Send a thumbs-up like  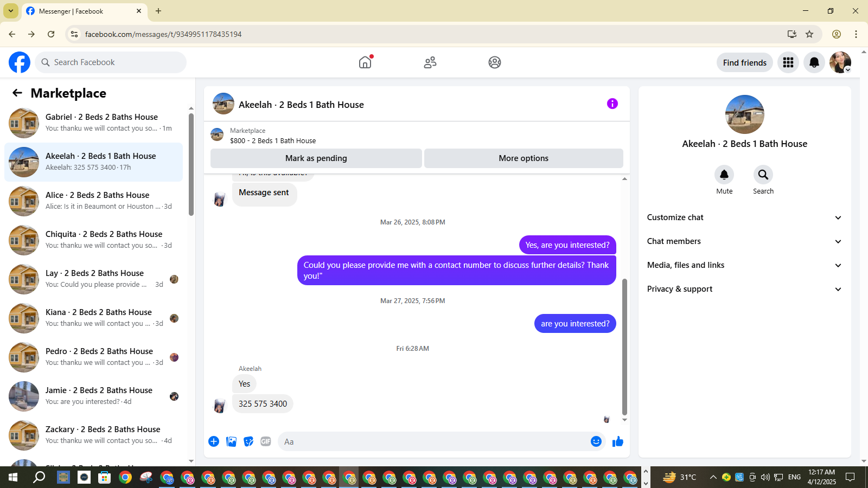pos(618,441)
